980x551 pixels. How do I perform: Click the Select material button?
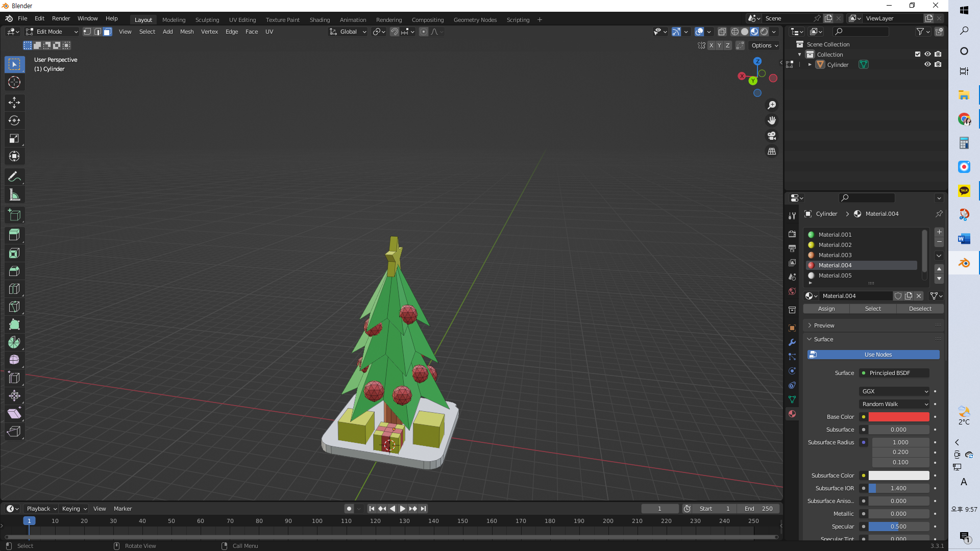click(x=873, y=309)
